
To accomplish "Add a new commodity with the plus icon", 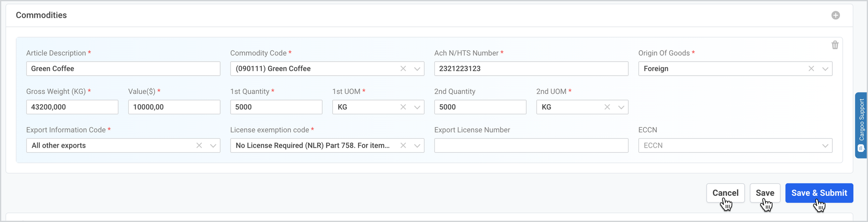I will click(x=835, y=15).
